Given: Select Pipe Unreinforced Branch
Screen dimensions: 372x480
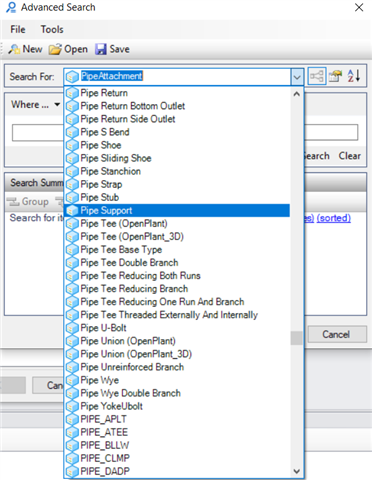Looking at the screenshot, I should [177, 367].
